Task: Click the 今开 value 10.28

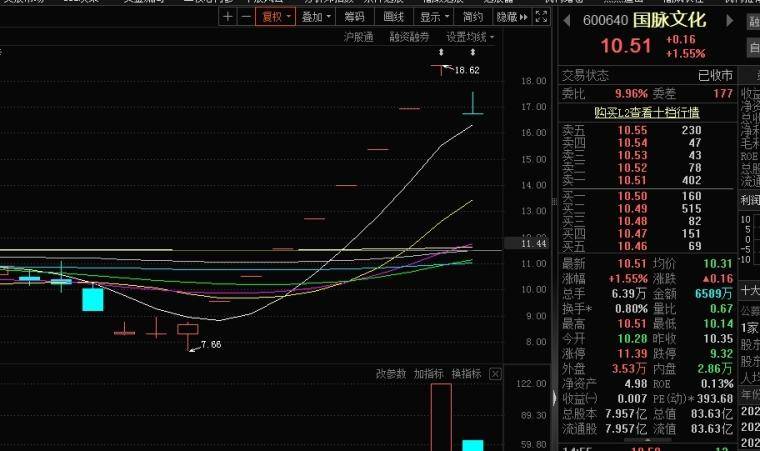Action: point(632,338)
